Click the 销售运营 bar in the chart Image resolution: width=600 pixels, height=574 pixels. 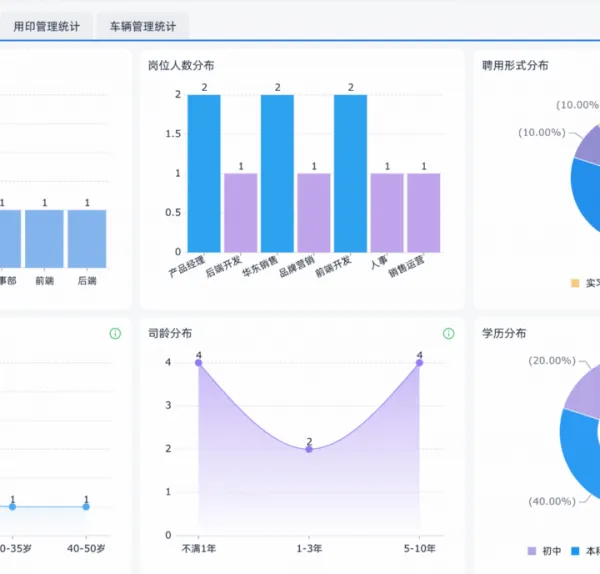point(424,213)
